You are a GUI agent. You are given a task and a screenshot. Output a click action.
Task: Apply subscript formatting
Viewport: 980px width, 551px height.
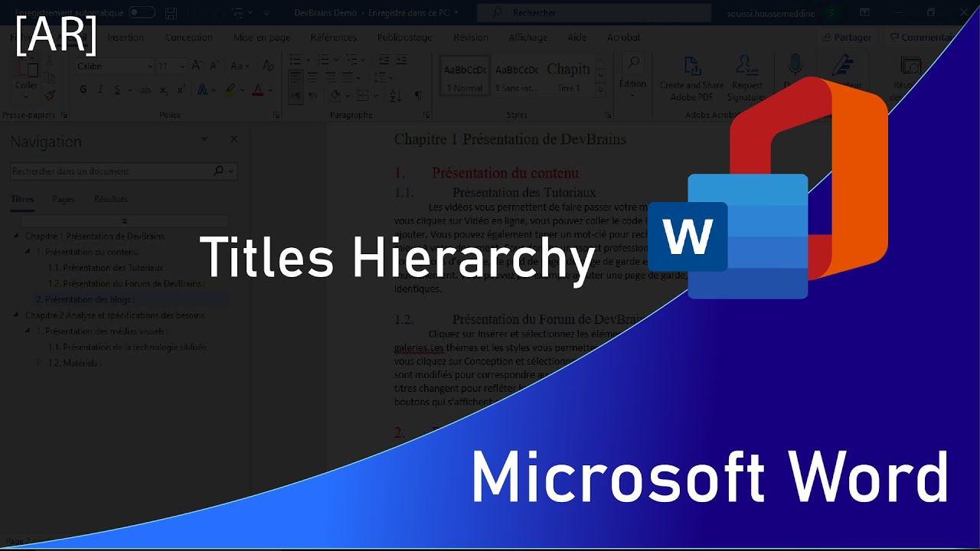tap(164, 90)
